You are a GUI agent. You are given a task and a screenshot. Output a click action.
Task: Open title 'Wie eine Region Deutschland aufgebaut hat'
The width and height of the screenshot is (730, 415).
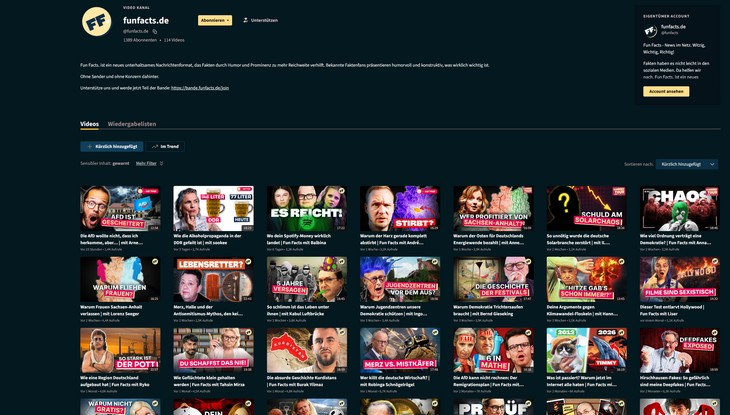(109, 381)
